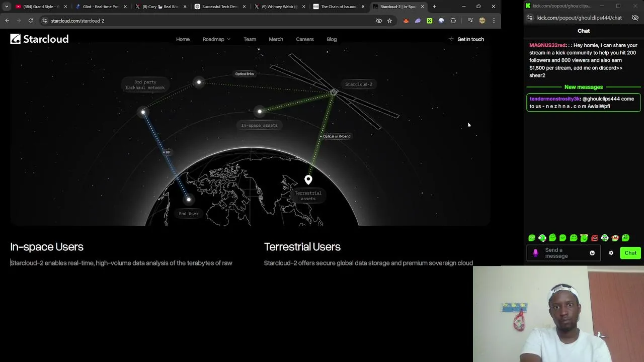Screen dimensions: 644x362
Task: Reload the Starcloud page
Action: pyautogui.click(x=31, y=21)
